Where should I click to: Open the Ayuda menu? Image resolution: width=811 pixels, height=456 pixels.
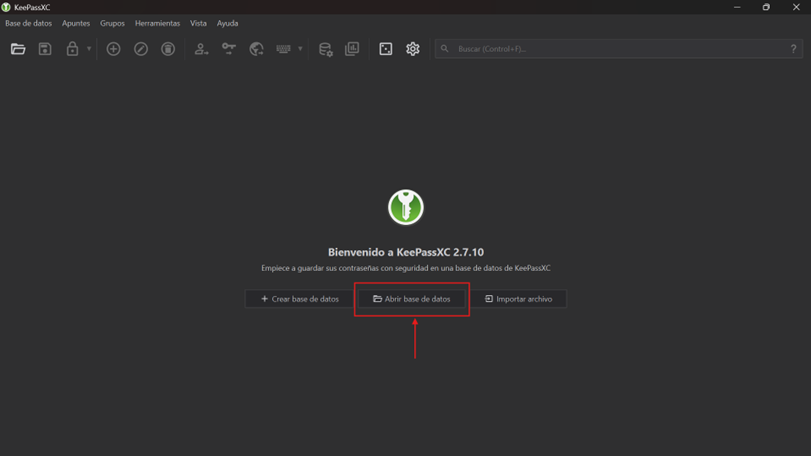228,23
